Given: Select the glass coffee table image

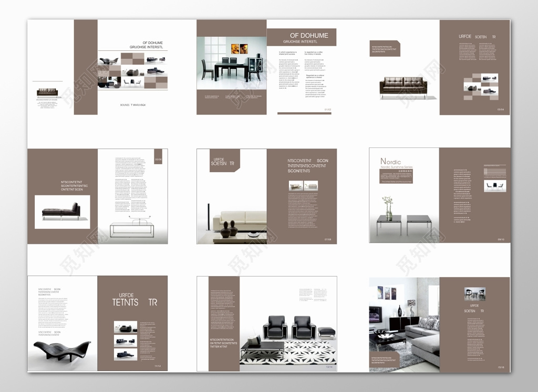Looking at the screenshot, I should tap(132, 228).
